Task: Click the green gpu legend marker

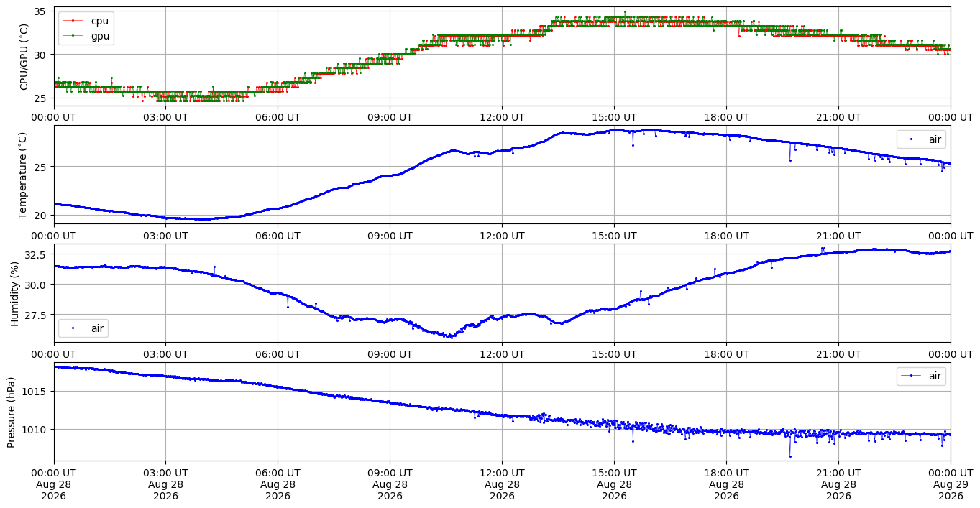Action: point(73,35)
